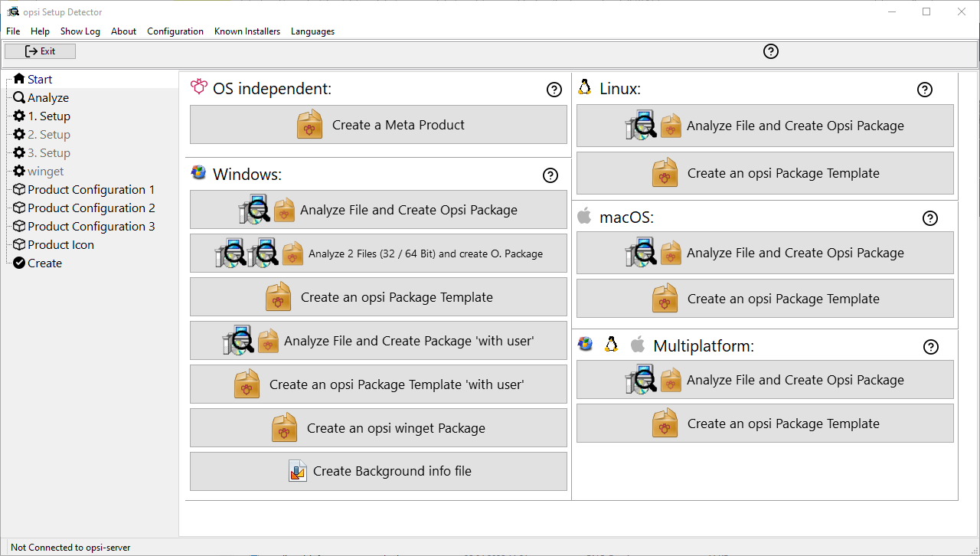Click the home icon beside Start
Screen dimensions: 980x556
pos(19,78)
